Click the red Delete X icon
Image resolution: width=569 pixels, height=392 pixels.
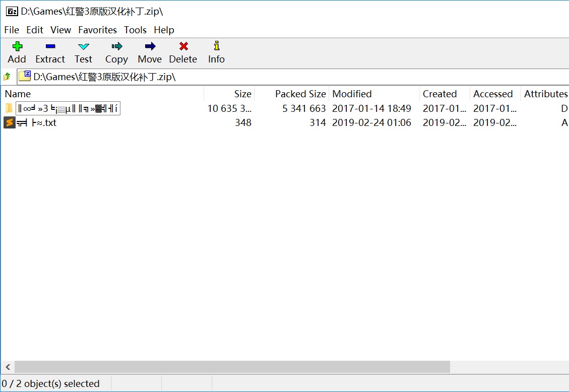click(183, 46)
